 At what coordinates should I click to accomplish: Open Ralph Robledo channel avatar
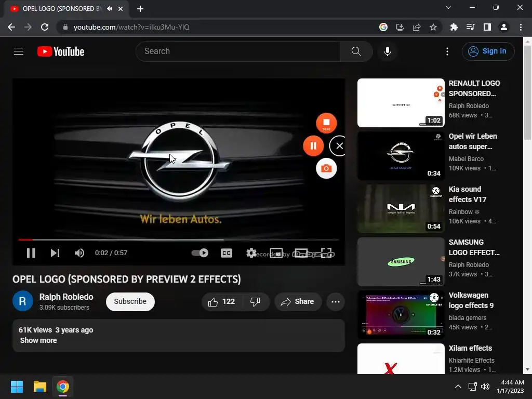[x=23, y=301]
